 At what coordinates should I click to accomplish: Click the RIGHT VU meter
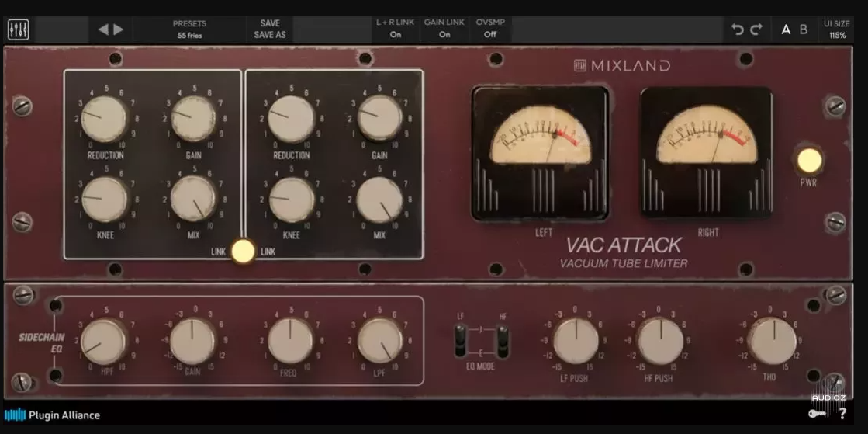pyautogui.click(x=707, y=152)
